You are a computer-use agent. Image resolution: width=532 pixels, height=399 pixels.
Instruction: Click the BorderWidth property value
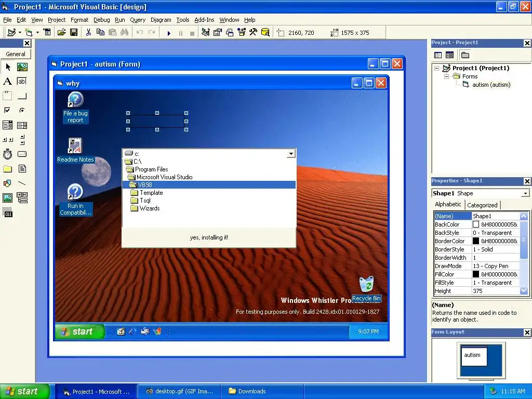(495, 258)
